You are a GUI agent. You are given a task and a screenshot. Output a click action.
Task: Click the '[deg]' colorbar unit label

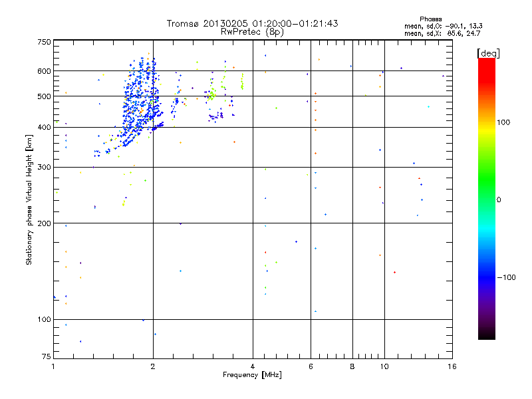click(488, 53)
